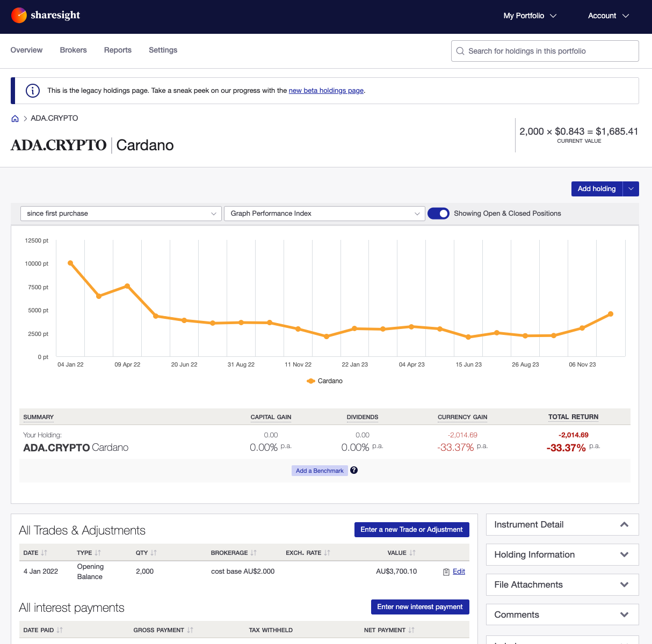Sort trades by Date column arrows
The height and width of the screenshot is (644, 652).
pos(44,553)
